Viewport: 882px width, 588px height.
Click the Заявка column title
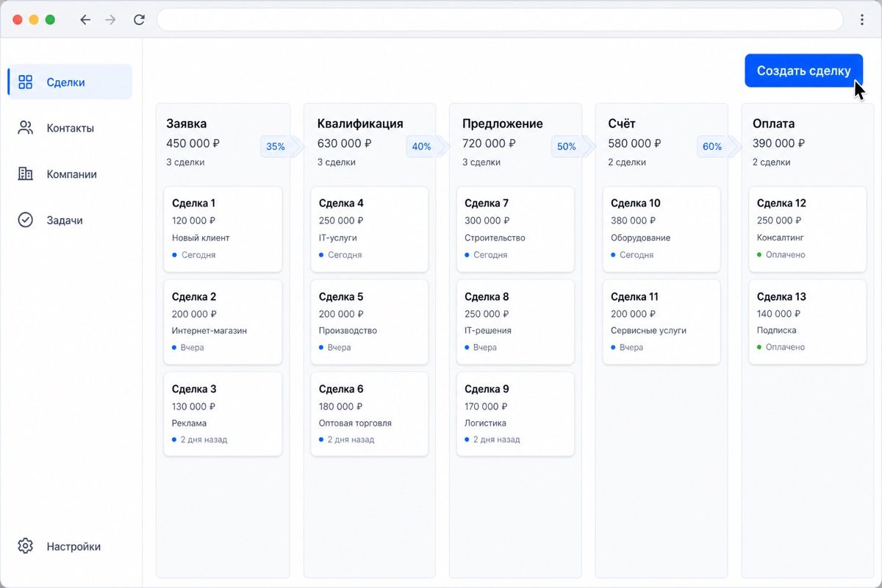(187, 123)
